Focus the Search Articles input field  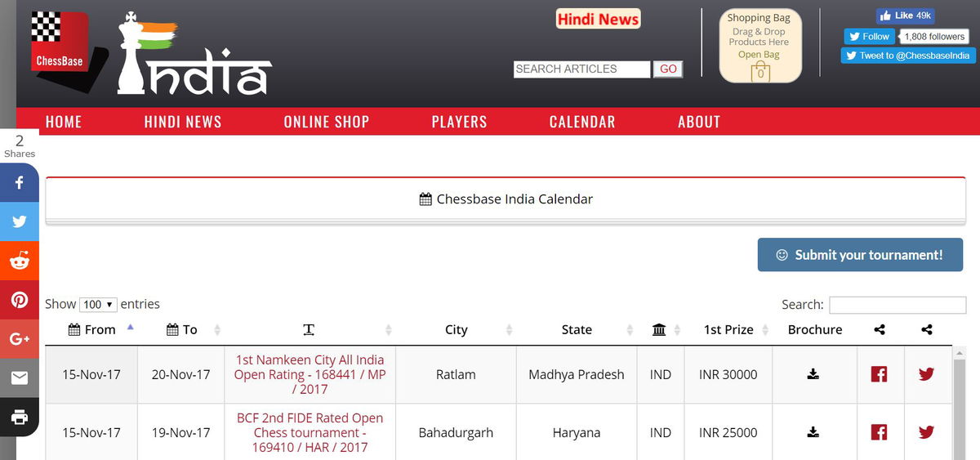(581, 69)
